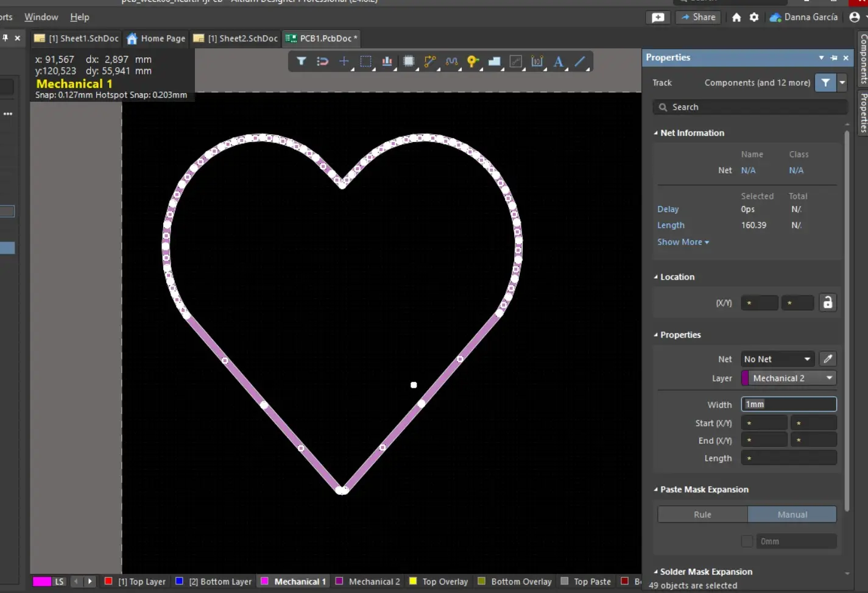Choose the place via tool icon
The width and height of the screenshot is (868, 593).
point(473,61)
